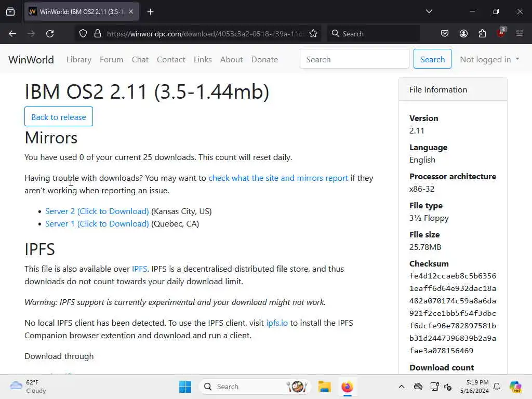Open the clock showing 5:19 PM
532x399 pixels.
(474, 387)
